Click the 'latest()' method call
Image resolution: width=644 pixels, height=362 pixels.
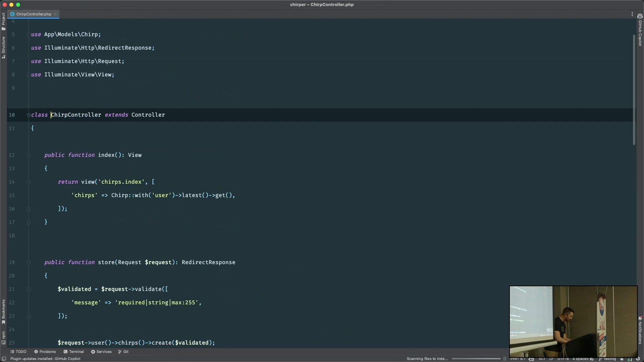[x=195, y=195]
